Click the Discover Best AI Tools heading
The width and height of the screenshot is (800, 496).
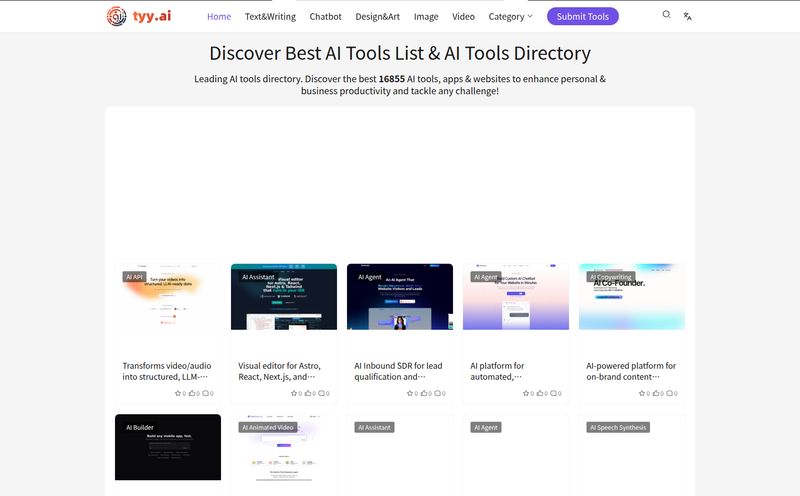[x=400, y=53]
